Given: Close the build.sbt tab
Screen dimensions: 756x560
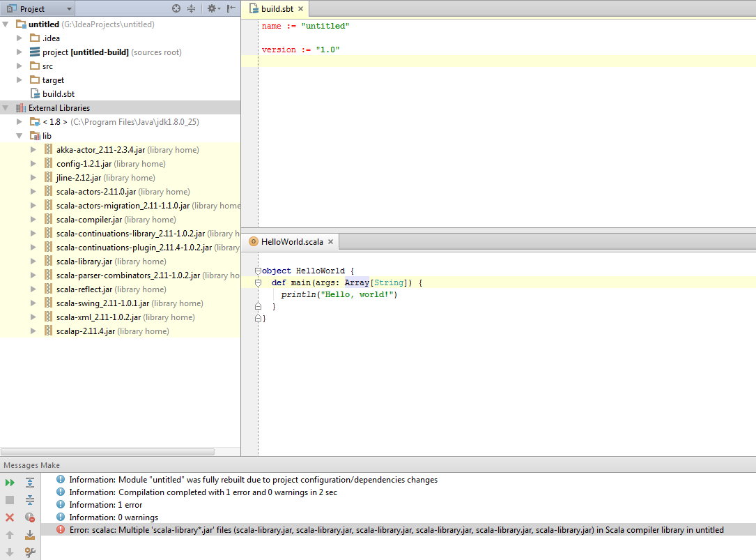Looking at the screenshot, I should (x=300, y=8).
